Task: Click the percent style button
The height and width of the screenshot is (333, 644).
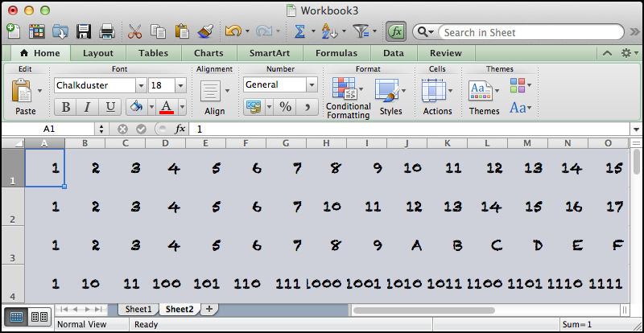Action: pyautogui.click(x=285, y=106)
